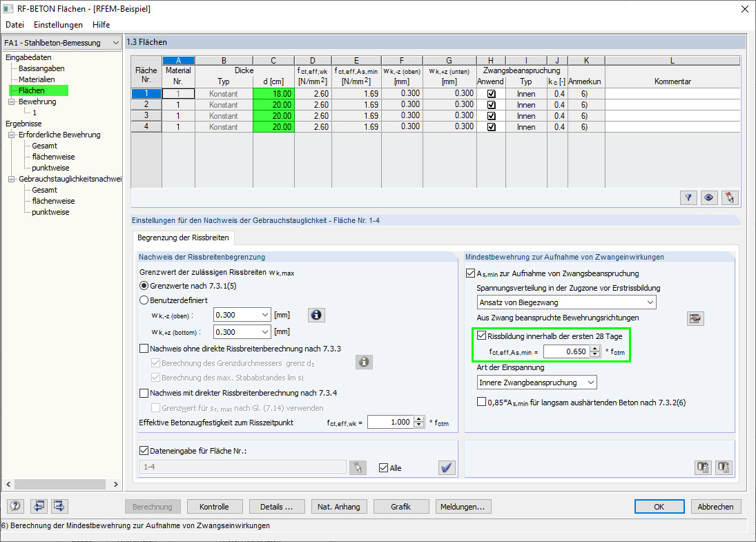Screen dimensions: 756x542
Task: Toggle Anwend checkbox for Fläche 2
Action: (x=492, y=105)
